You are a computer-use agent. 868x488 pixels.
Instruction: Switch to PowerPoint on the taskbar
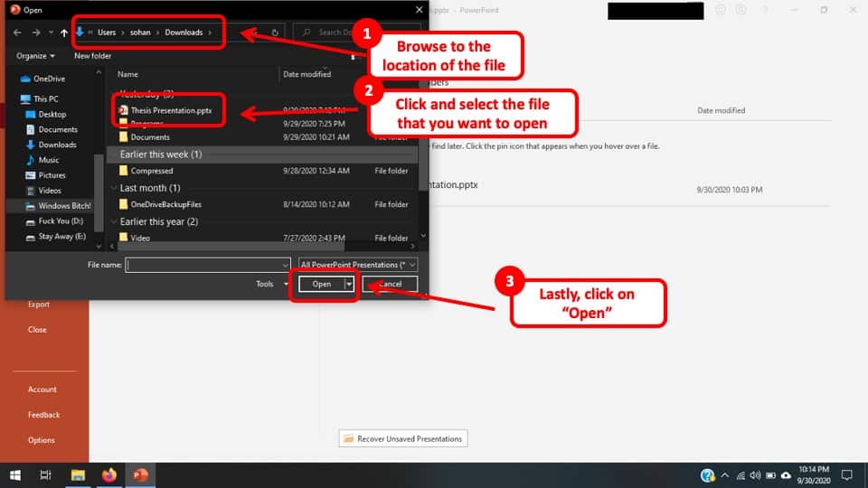[x=140, y=475]
